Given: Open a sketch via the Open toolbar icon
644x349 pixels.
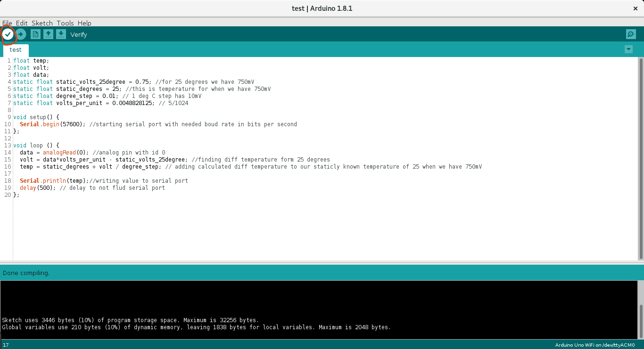Looking at the screenshot, I should [48, 34].
